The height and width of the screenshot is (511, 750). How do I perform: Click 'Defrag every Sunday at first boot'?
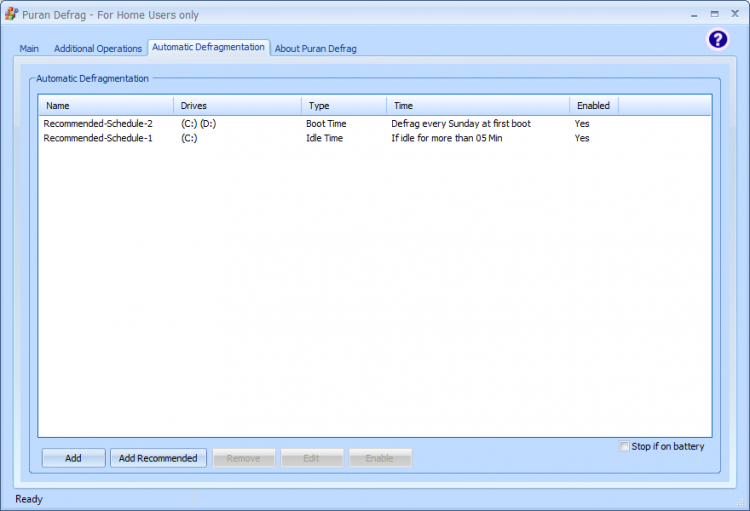(x=461, y=123)
